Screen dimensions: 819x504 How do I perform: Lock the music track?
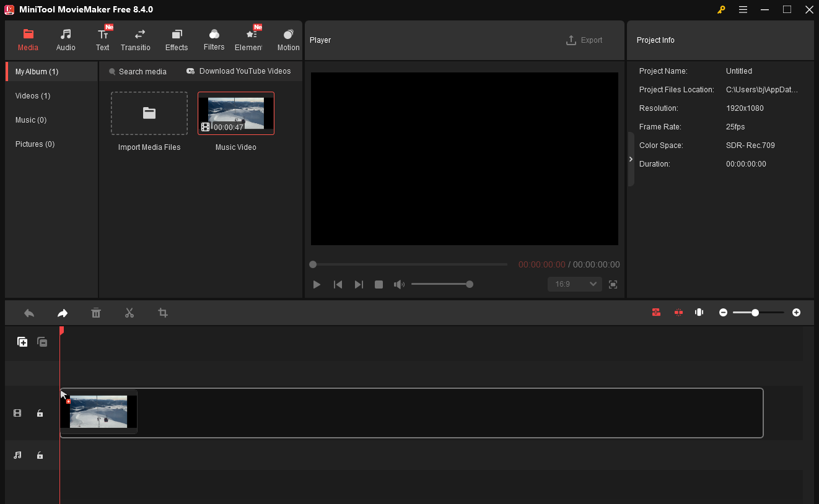40,455
